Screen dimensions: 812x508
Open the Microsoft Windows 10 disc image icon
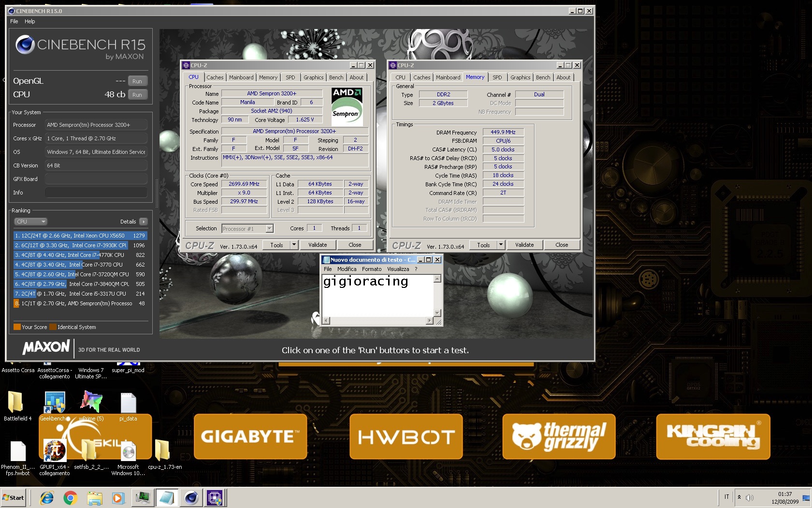(128, 451)
